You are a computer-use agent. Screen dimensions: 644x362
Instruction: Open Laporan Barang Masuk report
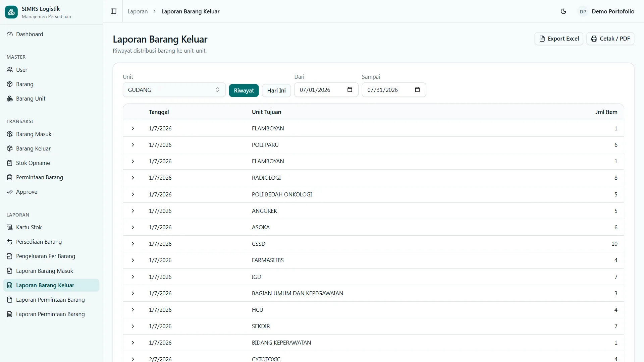click(x=51, y=271)
